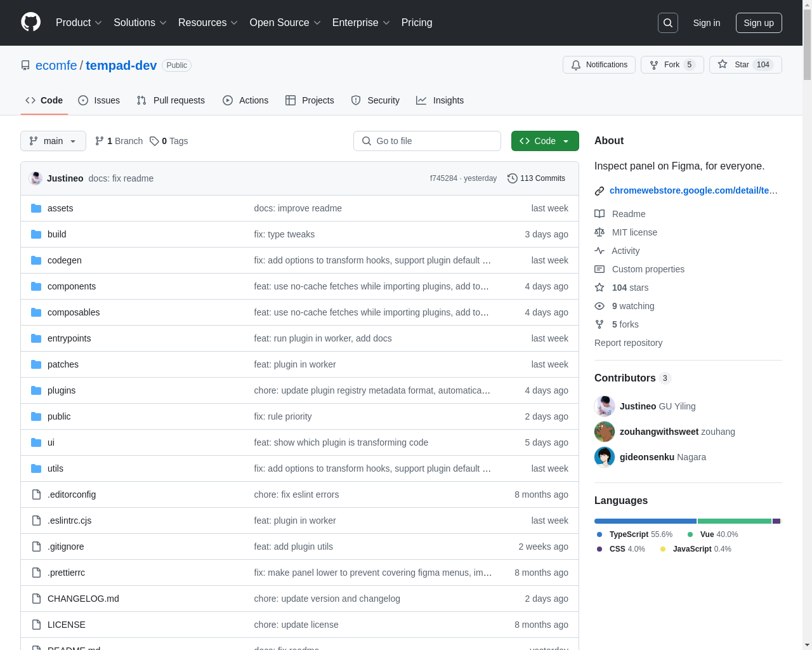This screenshot has height=650, width=812.
Task: Click the plugins folder icon
Action: pos(36,390)
